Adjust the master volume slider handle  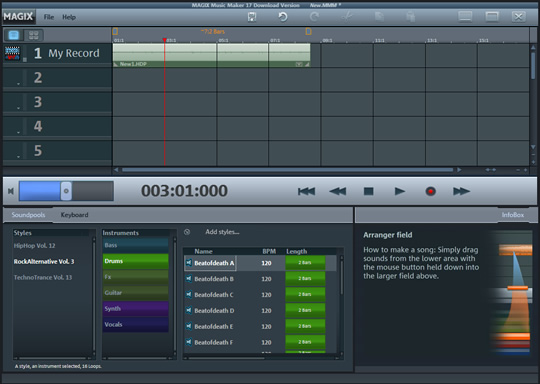(66, 191)
